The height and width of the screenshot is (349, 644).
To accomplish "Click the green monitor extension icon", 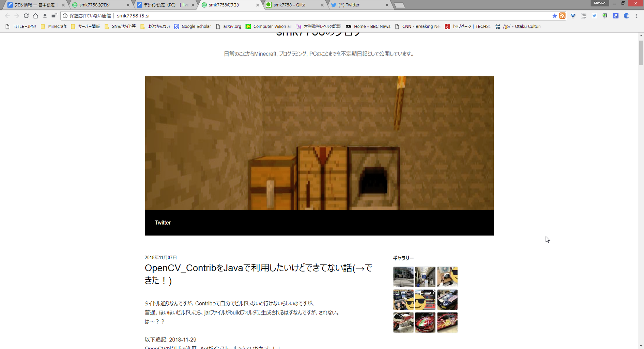I will click(x=605, y=16).
